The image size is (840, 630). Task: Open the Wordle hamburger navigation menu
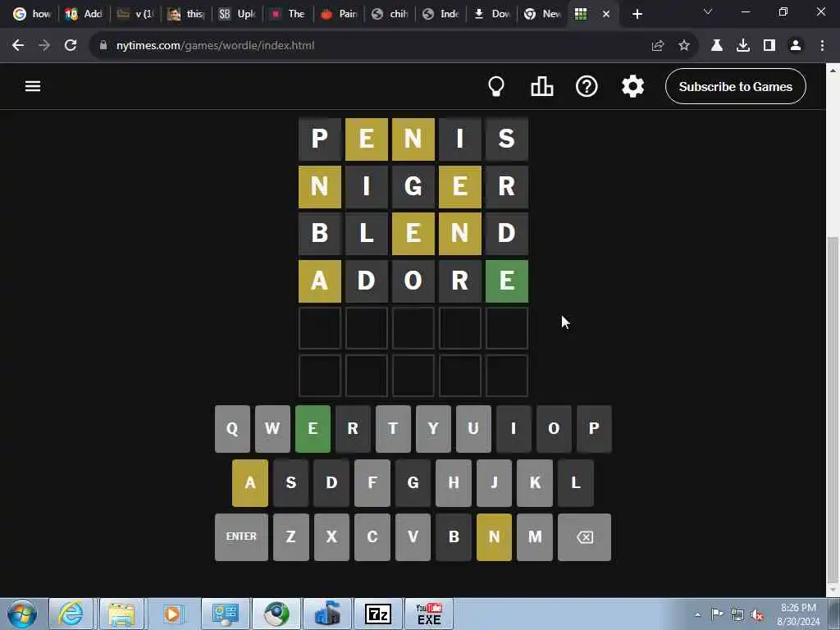[x=33, y=86]
